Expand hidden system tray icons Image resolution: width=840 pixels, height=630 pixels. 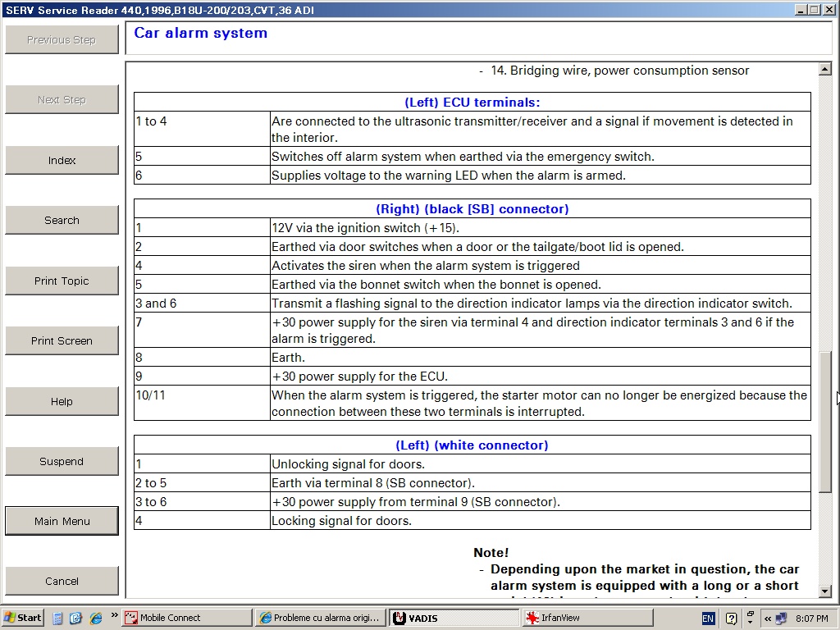(x=767, y=619)
